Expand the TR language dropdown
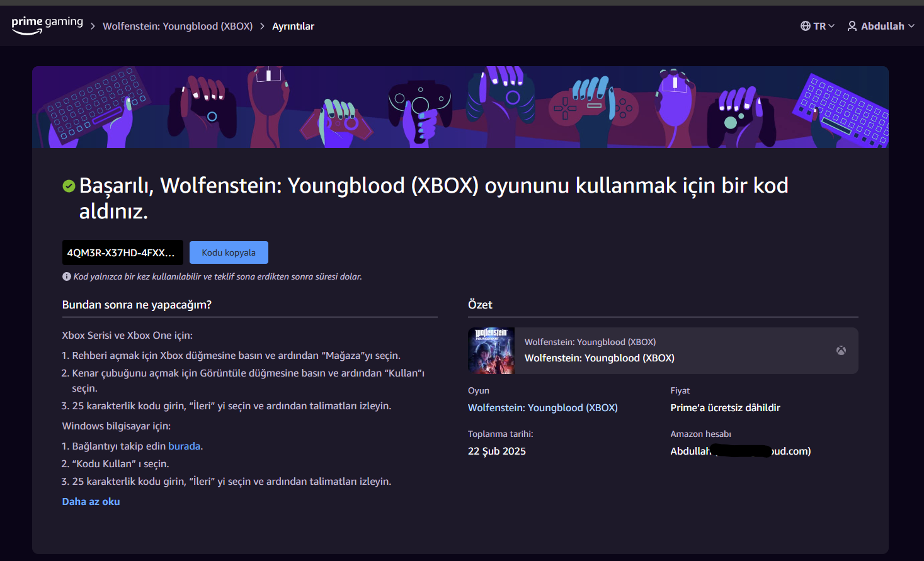Viewport: 924px width, 561px height. 818,26
